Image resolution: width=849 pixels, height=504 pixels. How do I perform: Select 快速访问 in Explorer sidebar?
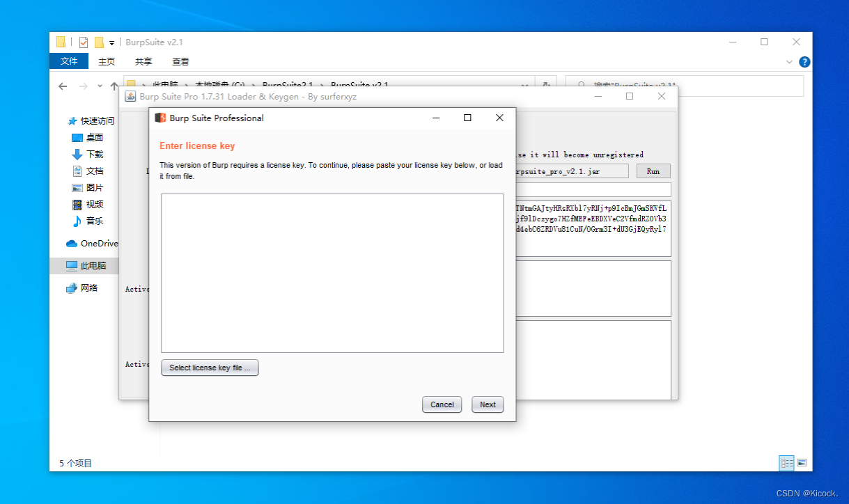coord(91,120)
